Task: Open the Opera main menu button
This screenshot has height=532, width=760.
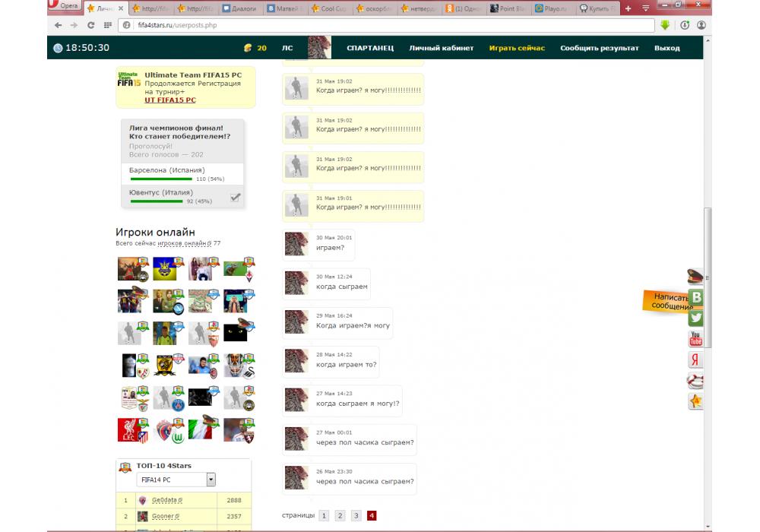Action: (64, 7)
